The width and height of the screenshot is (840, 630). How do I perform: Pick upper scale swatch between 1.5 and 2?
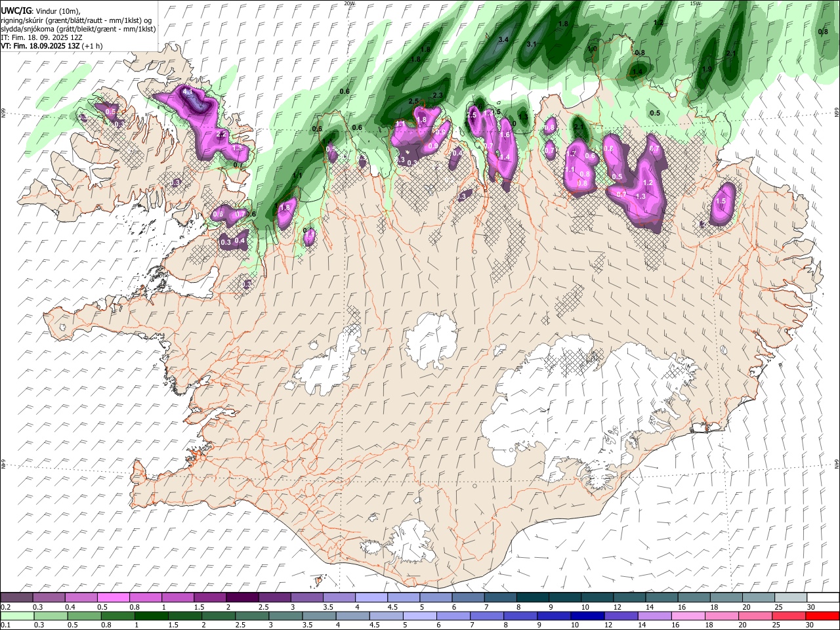(209, 598)
